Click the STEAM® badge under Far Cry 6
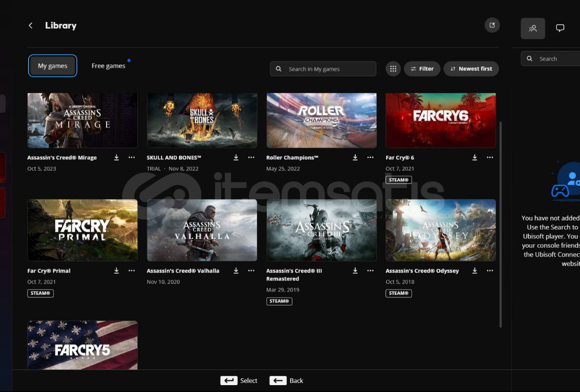 tap(398, 180)
